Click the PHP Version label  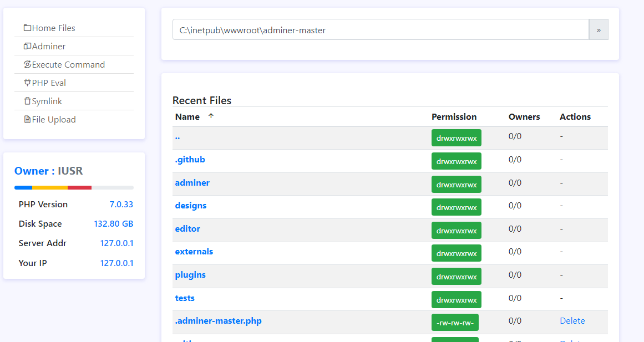point(43,204)
